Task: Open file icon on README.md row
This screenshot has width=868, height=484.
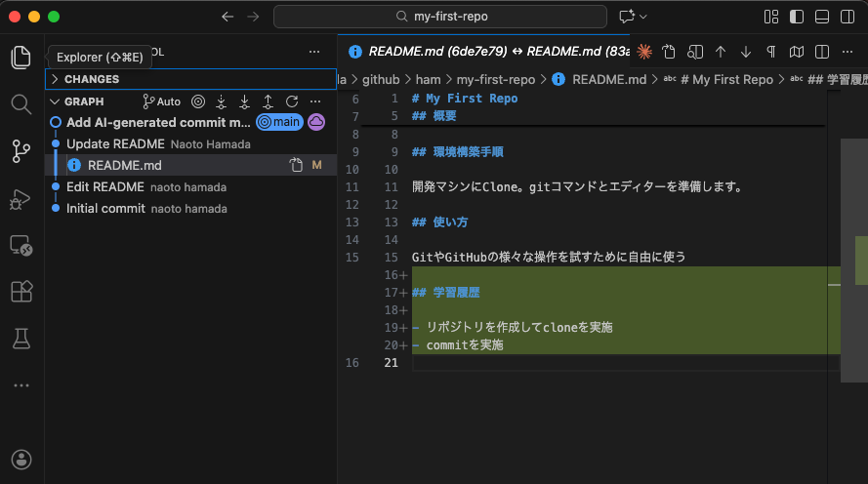Action: (296, 165)
